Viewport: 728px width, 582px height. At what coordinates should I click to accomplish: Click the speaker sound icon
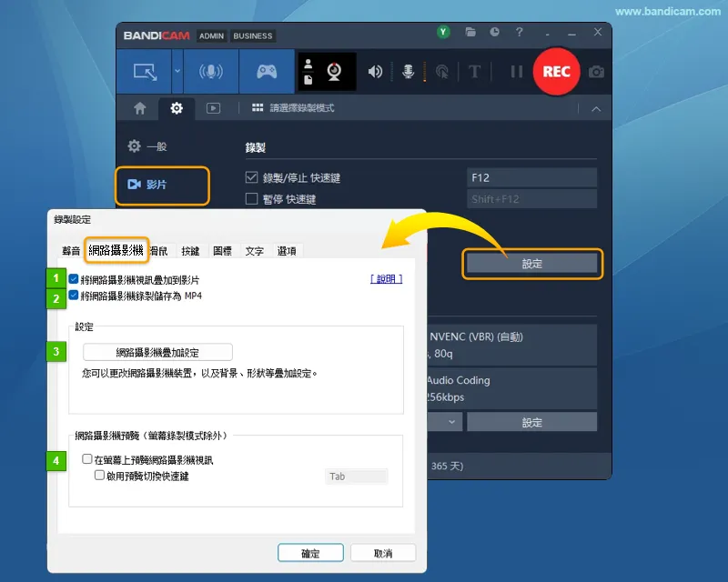pyautogui.click(x=375, y=72)
